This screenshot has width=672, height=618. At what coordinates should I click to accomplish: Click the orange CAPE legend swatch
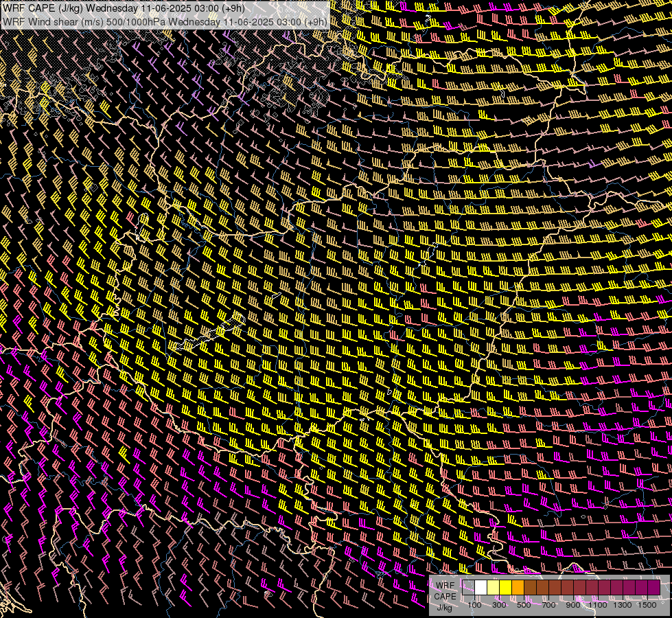(x=518, y=588)
